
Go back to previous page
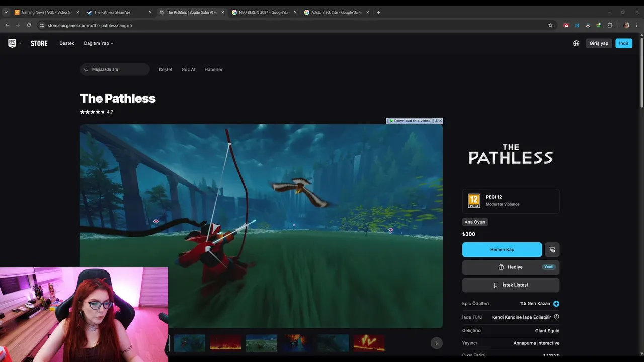pos(7,25)
